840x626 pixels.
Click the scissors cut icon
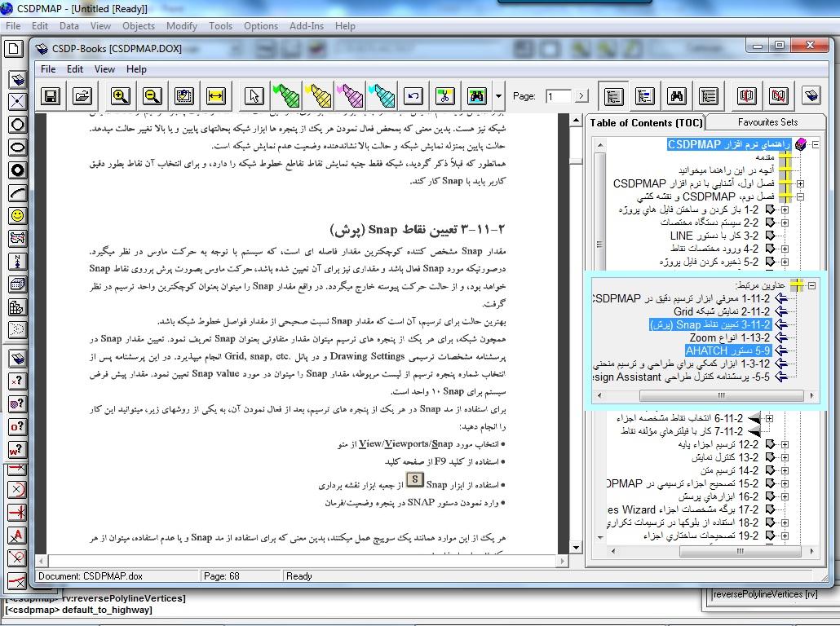click(444, 96)
